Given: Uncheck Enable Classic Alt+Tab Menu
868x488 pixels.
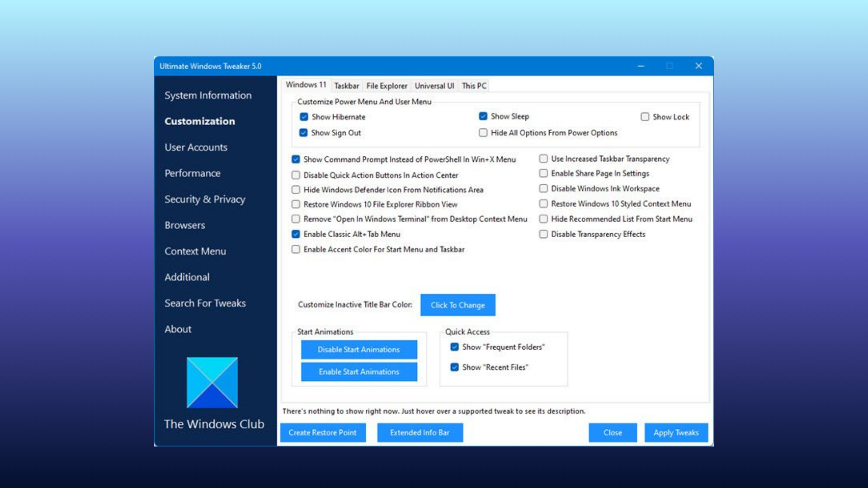Looking at the screenshot, I should coord(296,234).
